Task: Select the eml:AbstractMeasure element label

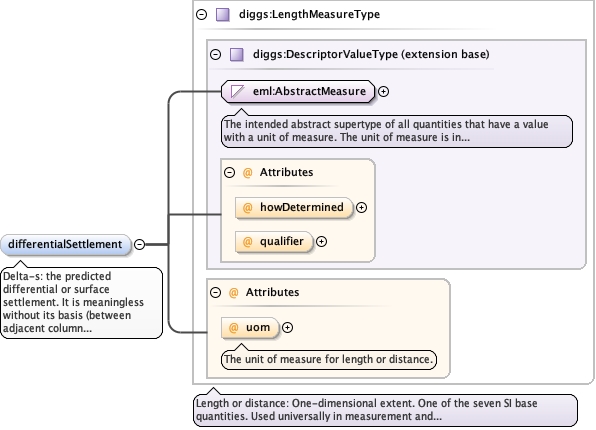Action: (309, 91)
